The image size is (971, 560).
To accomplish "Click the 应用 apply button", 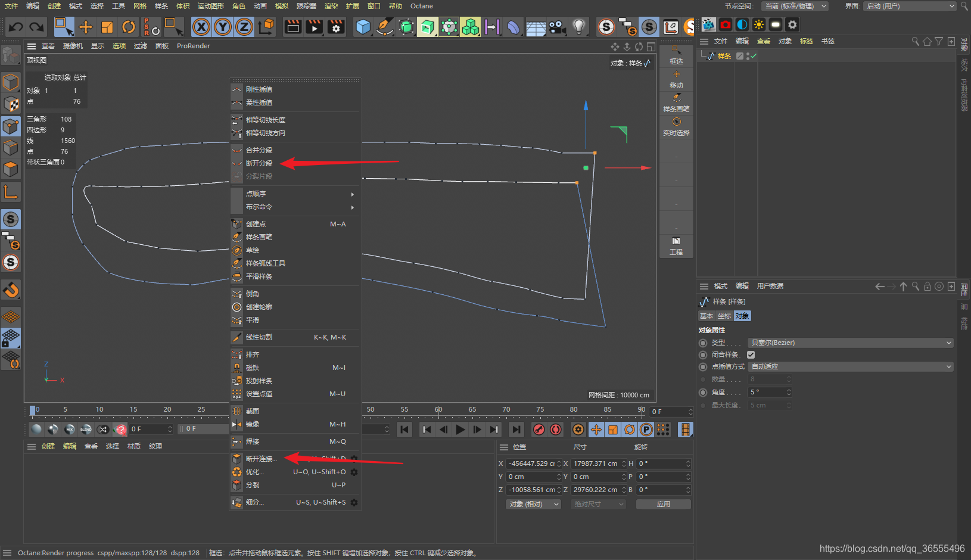I will point(664,504).
